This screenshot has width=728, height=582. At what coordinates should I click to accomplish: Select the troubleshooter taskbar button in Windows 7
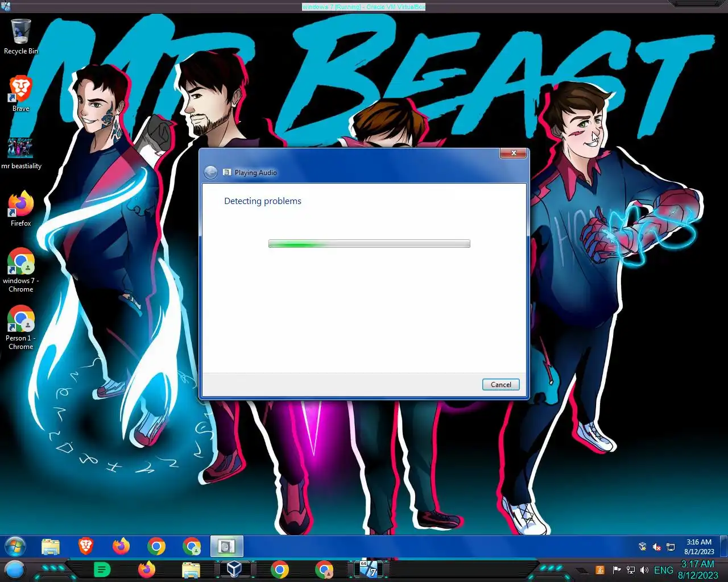pos(227,547)
